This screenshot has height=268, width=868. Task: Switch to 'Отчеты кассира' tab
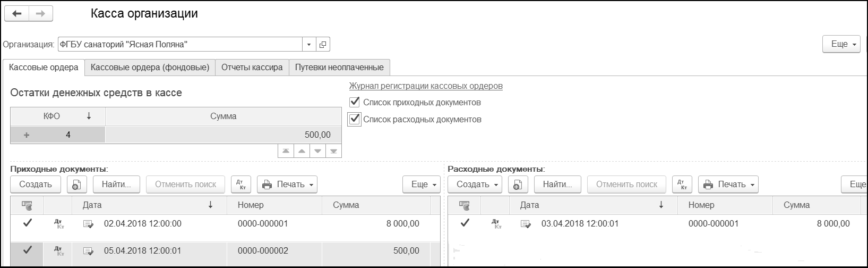(252, 68)
